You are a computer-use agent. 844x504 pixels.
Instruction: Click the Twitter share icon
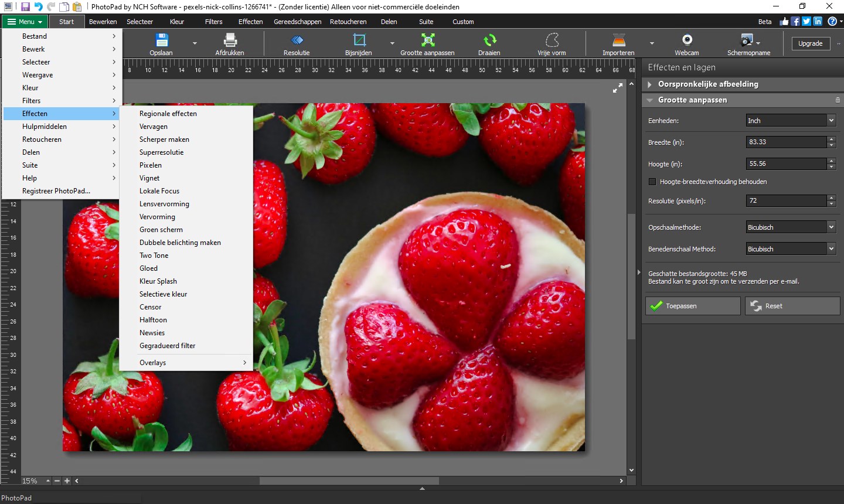(x=806, y=21)
